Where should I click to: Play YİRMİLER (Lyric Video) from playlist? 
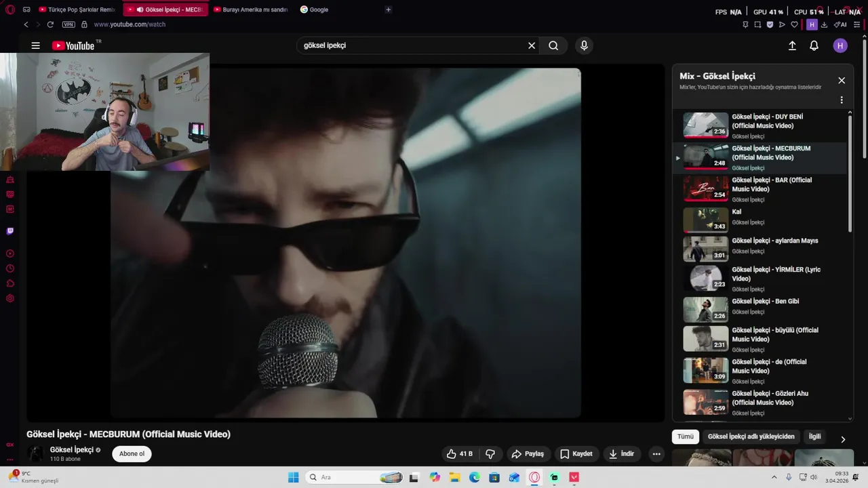click(759, 278)
